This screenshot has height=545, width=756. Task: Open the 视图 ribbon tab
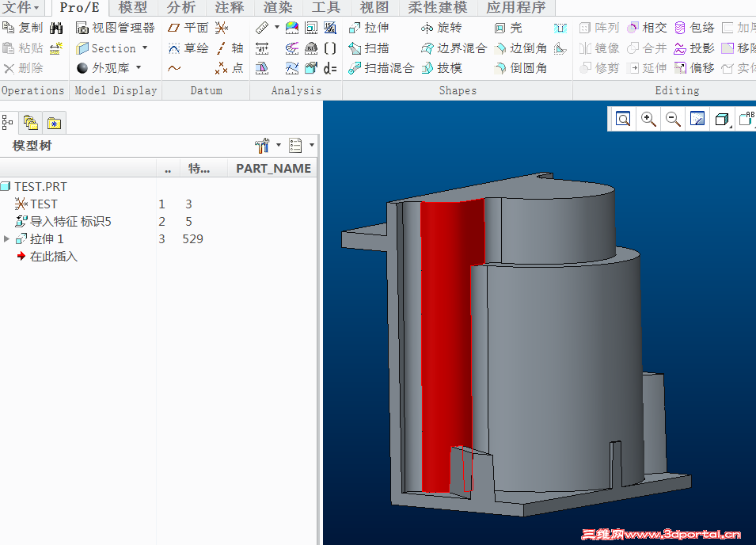pos(374,7)
